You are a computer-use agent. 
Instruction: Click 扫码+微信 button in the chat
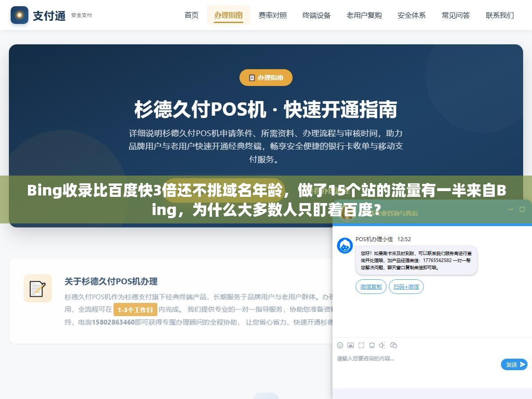click(406, 287)
